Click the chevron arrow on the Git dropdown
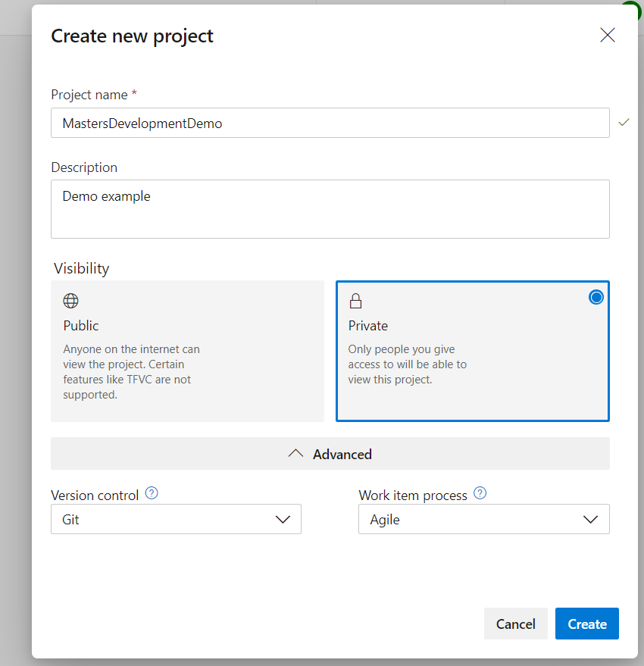Image resolution: width=644 pixels, height=666 pixels. point(283,519)
